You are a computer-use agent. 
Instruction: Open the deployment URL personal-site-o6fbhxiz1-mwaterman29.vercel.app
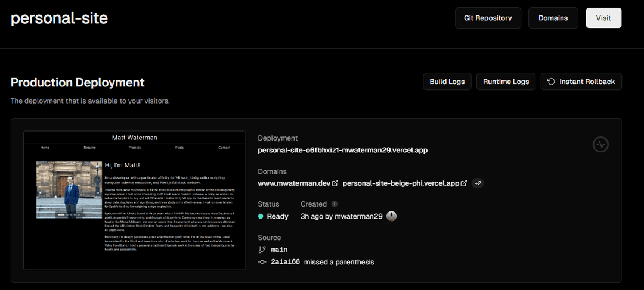[x=342, y=150]
